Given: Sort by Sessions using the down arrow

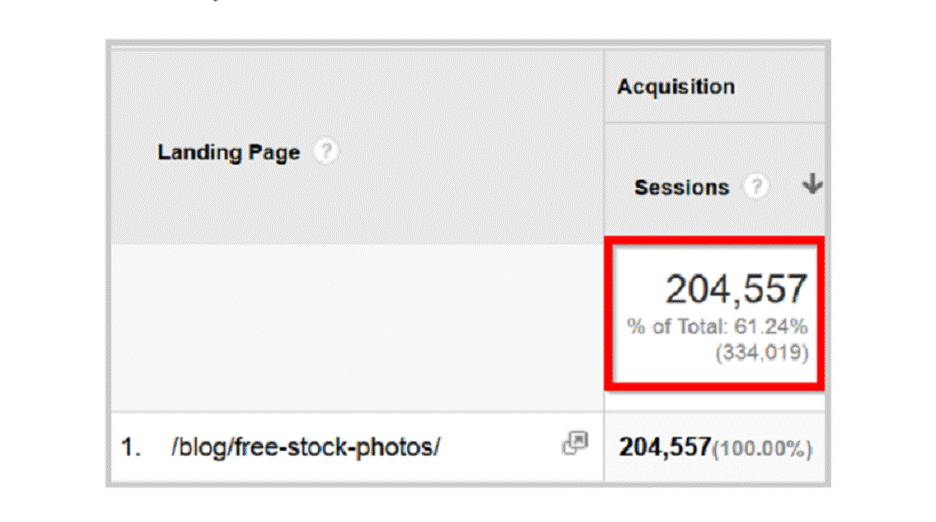Looking at the screenshot, I should point(812,185).
